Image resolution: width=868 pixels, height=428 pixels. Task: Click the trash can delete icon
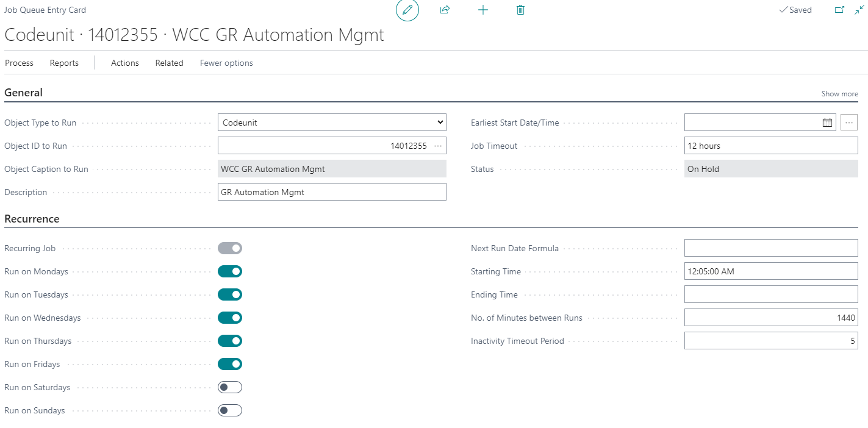(520, 10)
